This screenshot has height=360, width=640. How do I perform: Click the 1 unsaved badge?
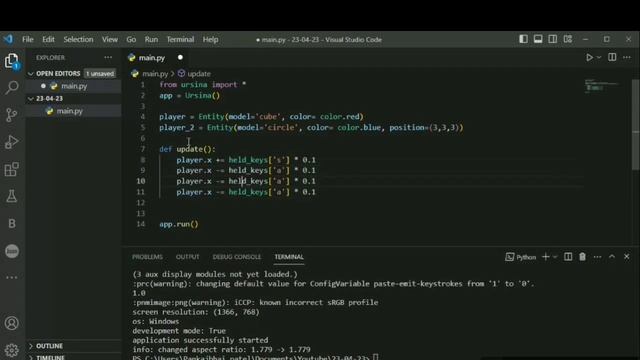100,74
